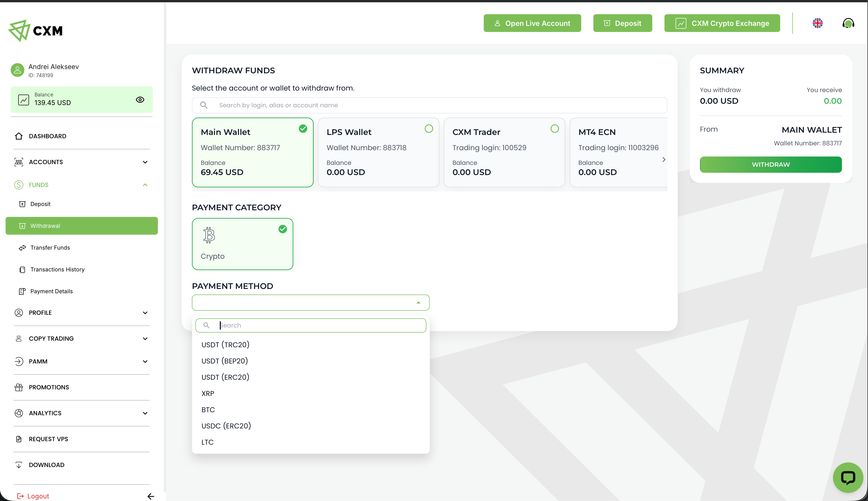Image resolution: width=868 pixels, height=501 pixels.
Task: Expand the PAMM menu
Action: coord(81,361)
